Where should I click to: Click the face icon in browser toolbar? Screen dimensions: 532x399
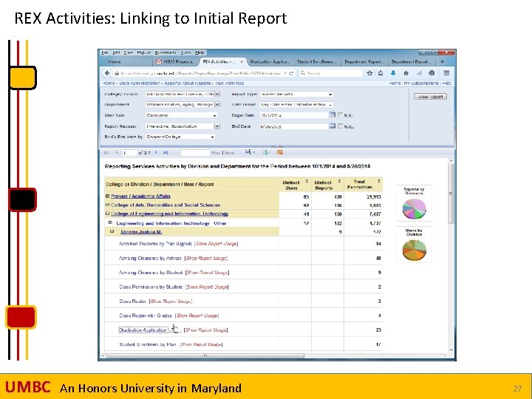tap(432, 73)
